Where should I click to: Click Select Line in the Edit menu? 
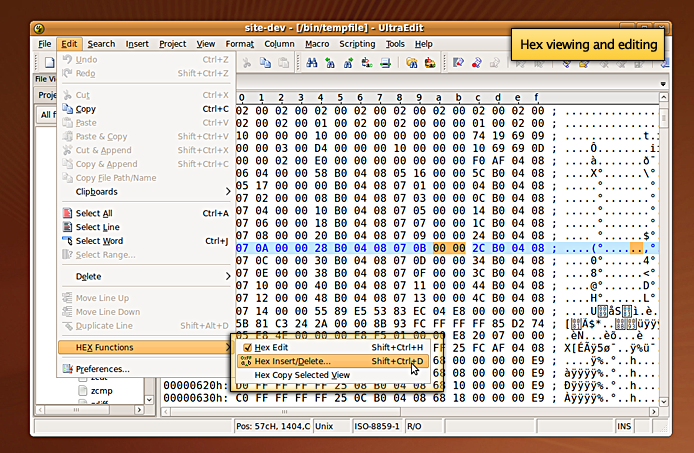pyautogui.click(x=97, y=227)
